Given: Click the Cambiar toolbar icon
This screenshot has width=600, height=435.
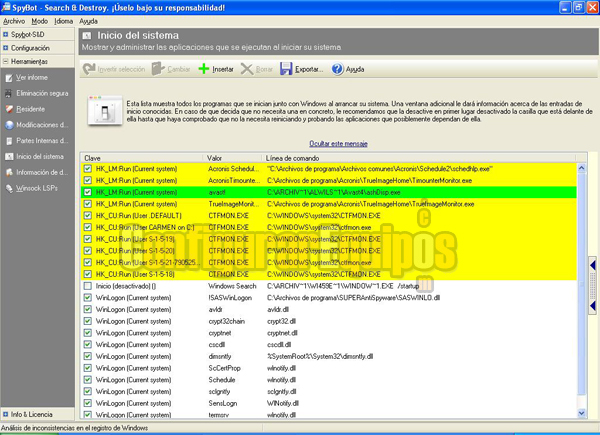Looking at the screenshot, I should [158, 69].
